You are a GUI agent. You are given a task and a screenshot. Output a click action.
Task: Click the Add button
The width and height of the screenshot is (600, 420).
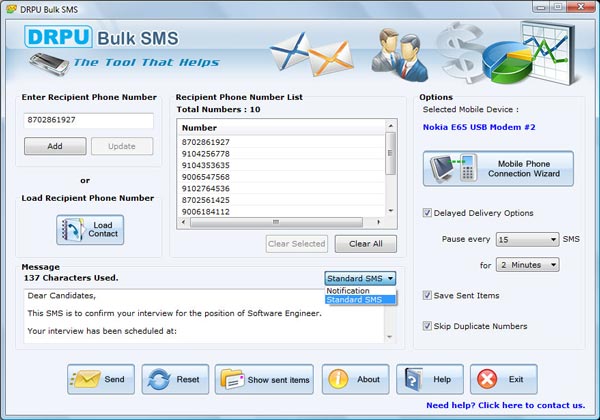[55, 146]
